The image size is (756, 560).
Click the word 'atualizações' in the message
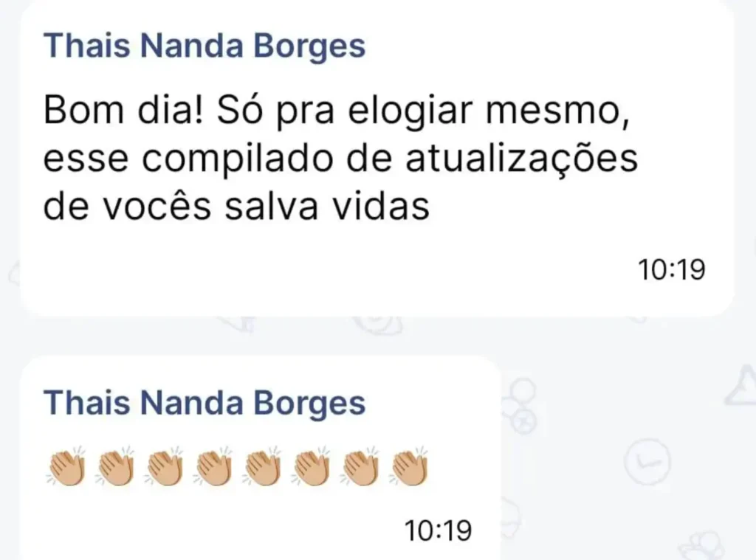pos(522,159)
